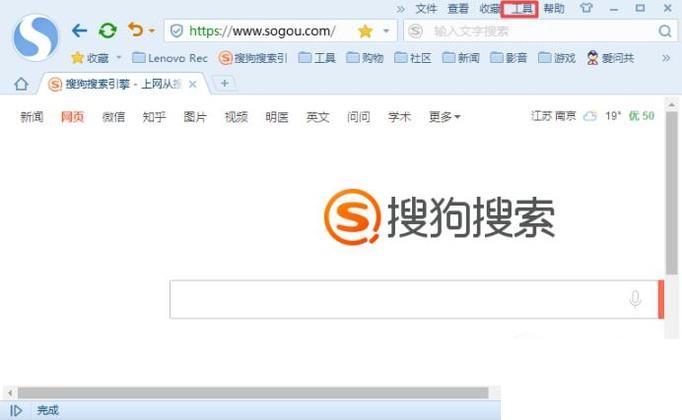Open address bar history dropdown arrow
This screenshot has width=682, height=420.
coord(386,31)
